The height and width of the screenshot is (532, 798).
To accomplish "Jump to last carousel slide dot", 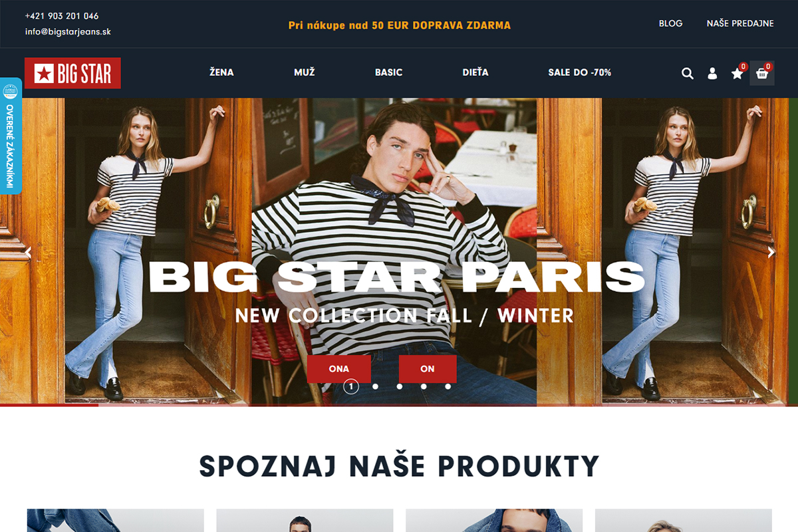I will 448,386.
